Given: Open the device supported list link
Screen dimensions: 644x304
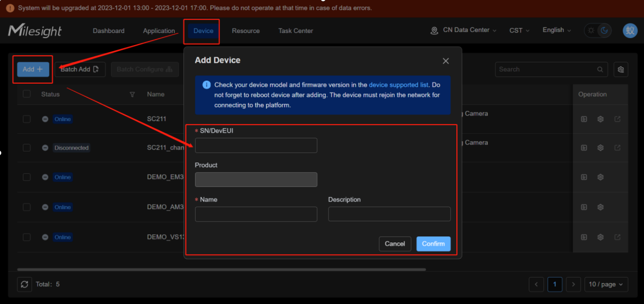Looking at the screenshot, I should tap(398, 85).
